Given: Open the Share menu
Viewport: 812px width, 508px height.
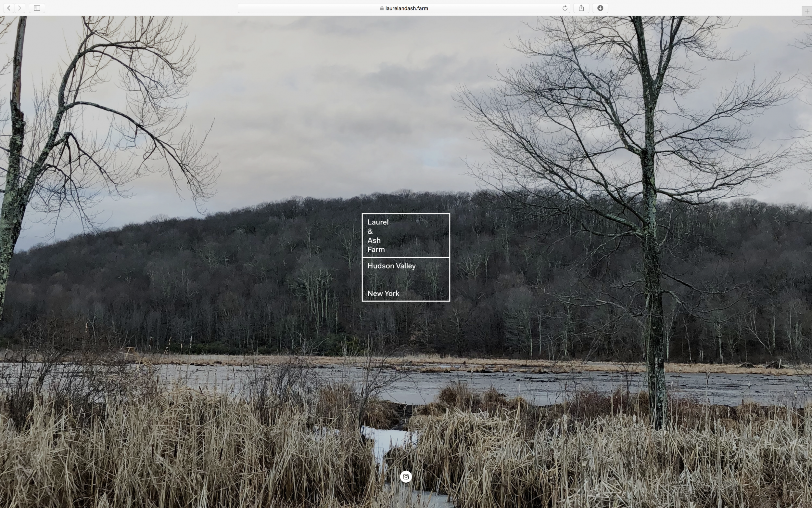Looking at the screenshot, I should click(581, 8).
